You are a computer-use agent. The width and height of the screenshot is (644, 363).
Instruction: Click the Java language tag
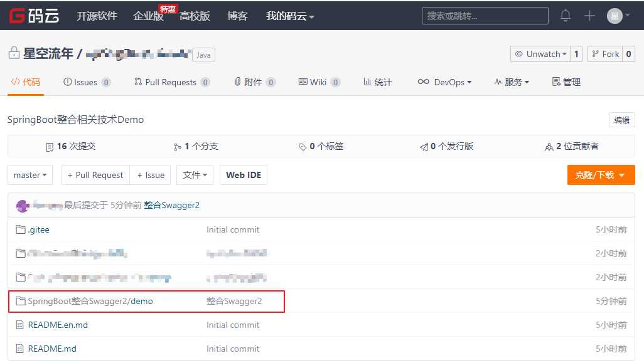pos(203,55)
